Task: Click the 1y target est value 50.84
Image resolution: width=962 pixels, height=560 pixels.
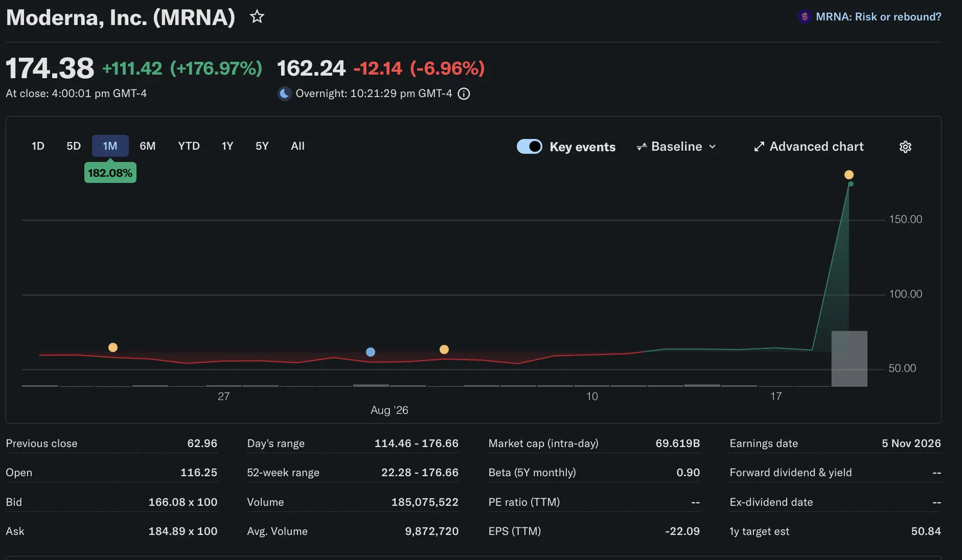Action: (926, 531)
